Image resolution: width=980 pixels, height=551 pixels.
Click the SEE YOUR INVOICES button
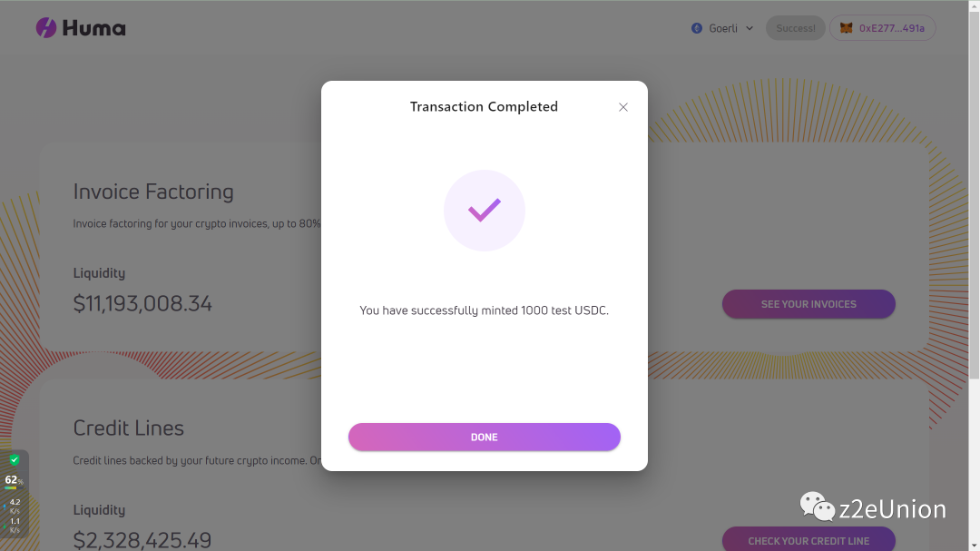tap(808, 304)
